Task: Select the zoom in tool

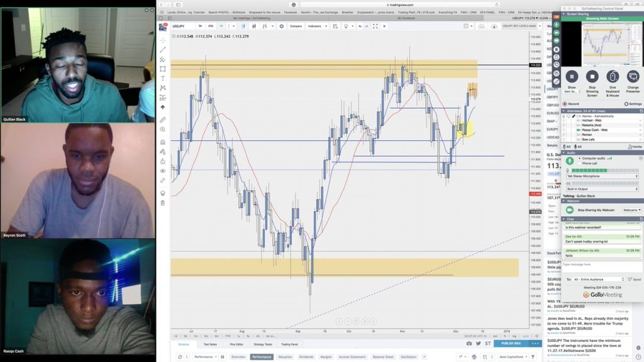Action: tap(163, 129)
